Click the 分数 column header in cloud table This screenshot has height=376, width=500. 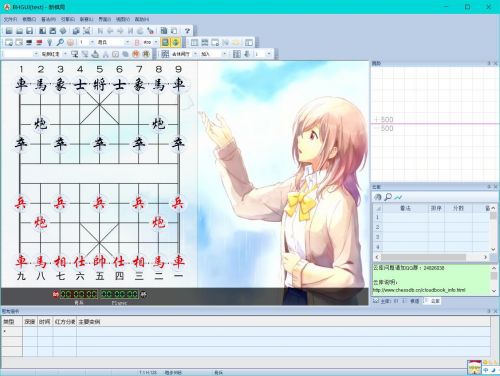[x=459, y=208]
